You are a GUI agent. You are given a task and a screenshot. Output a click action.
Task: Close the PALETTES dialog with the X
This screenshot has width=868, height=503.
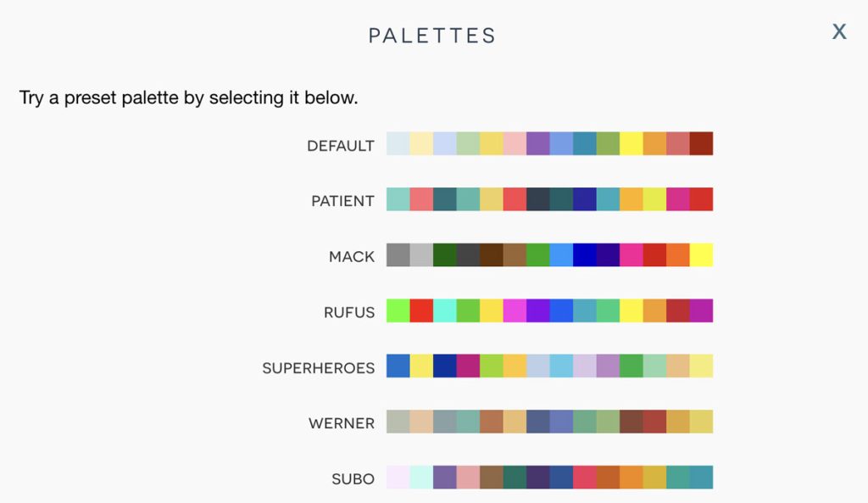tap(838, 31)
